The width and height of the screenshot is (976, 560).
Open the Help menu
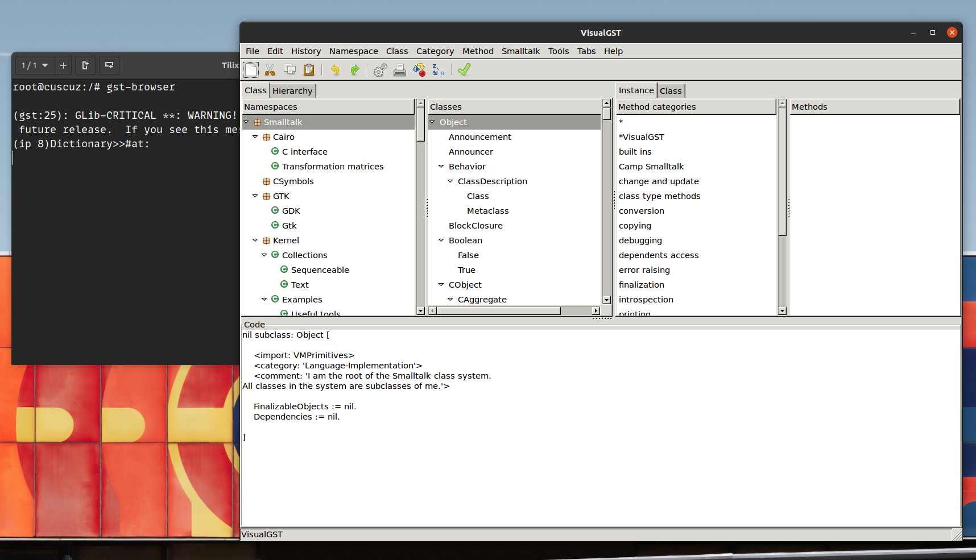pos(613,51)
